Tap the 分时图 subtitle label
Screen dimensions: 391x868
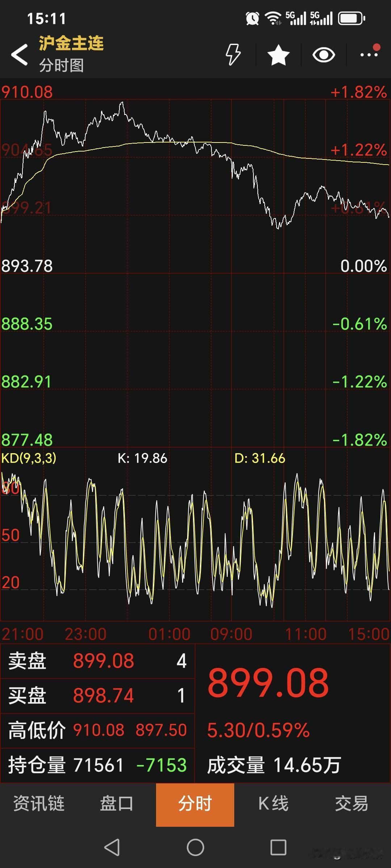click(x=62, y=65)
